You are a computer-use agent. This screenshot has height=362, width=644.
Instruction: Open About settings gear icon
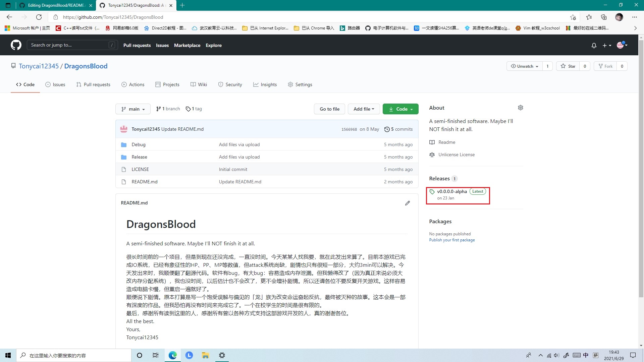click(520, 108)
